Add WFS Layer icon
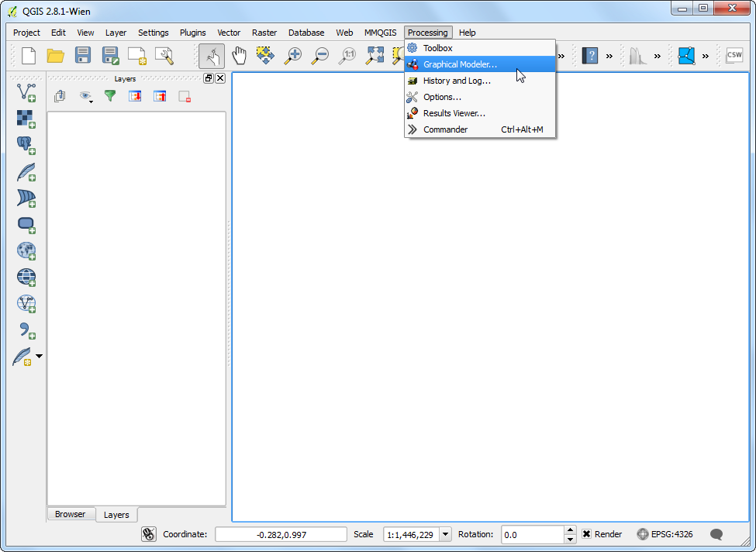 (26, 304)
